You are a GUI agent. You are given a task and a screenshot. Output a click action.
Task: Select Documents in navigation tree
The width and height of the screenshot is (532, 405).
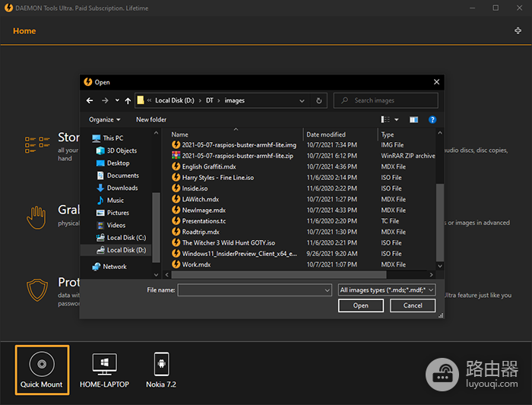click(118, 176)
